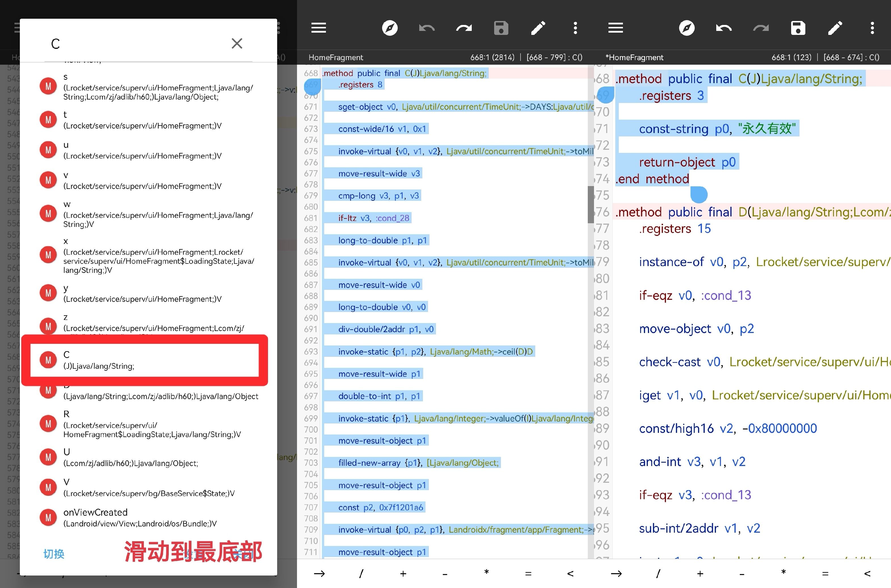Click return-object p0 line in right editor
Viewport: 891px width, 588px height.
(687, 162)
